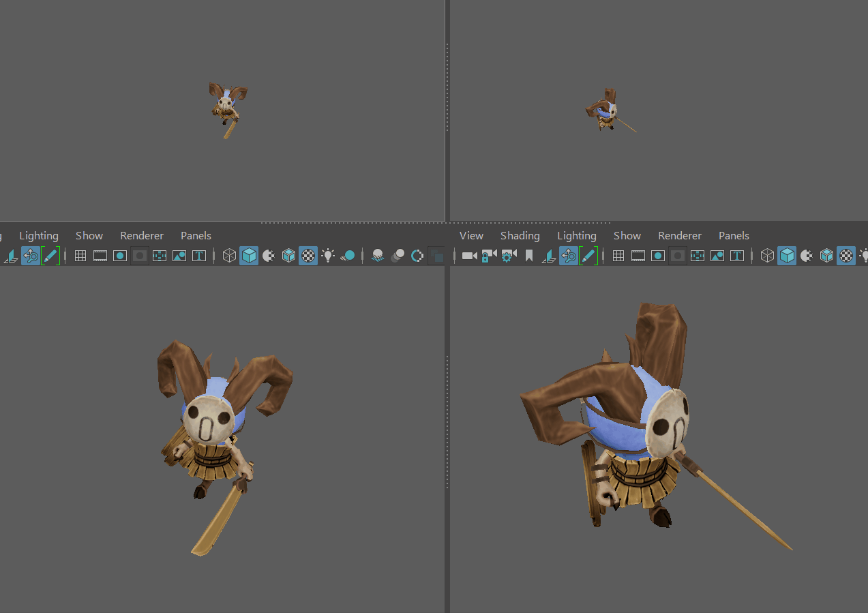This screenshot has width=868, height=613.
Task: Toggle shadows icon in left viewport toolbar
Action: pos(348,256)
